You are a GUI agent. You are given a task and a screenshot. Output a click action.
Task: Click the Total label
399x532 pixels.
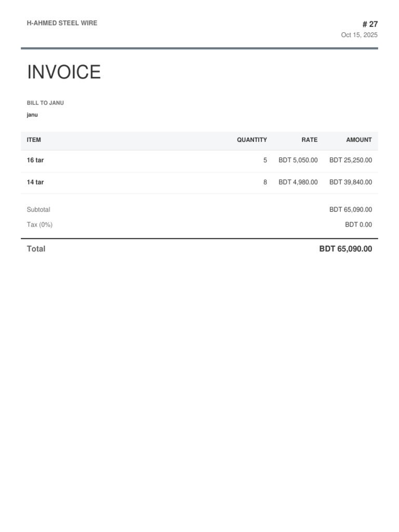(36, 249)
